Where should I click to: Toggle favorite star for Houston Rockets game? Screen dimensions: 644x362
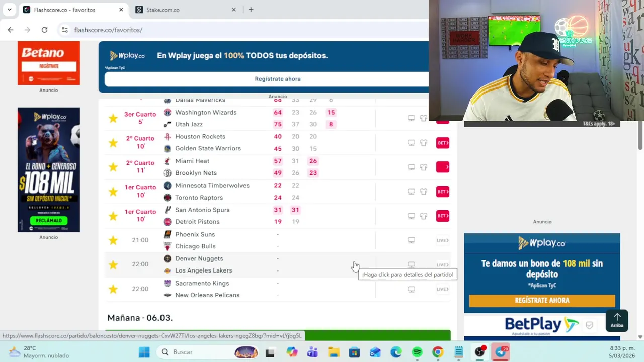pos(113,143)
